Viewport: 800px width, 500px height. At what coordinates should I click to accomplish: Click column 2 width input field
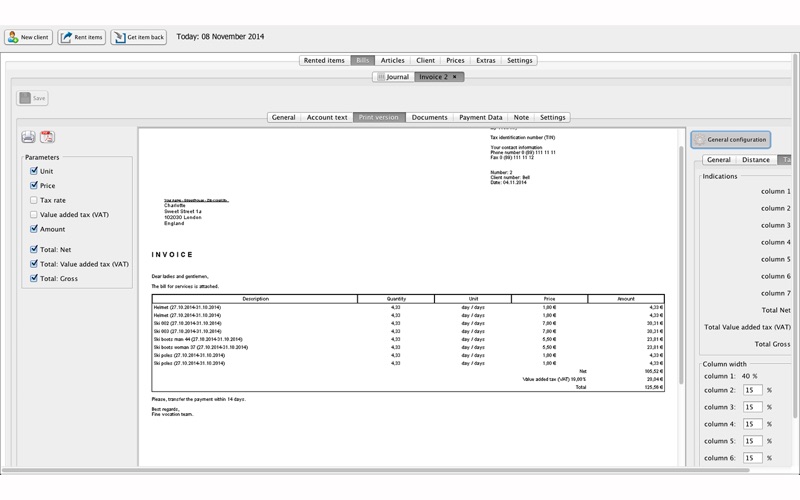click(753, 390)
